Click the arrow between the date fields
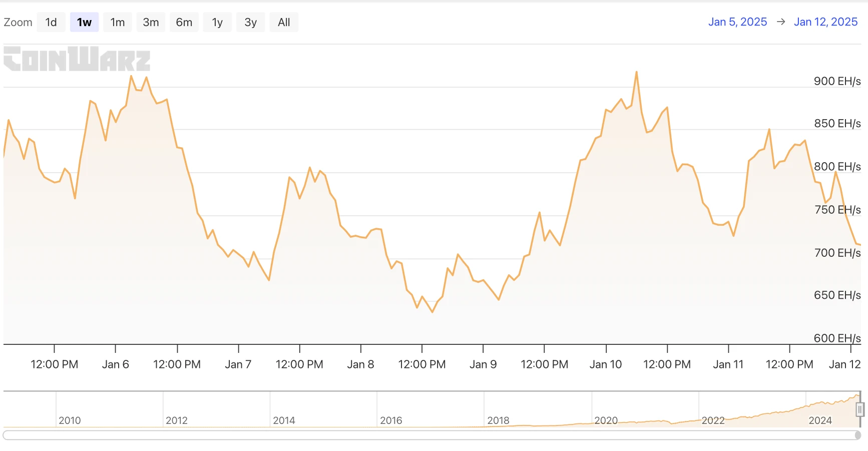Viewport: 868px width, 451px height. tap(780, 22)
